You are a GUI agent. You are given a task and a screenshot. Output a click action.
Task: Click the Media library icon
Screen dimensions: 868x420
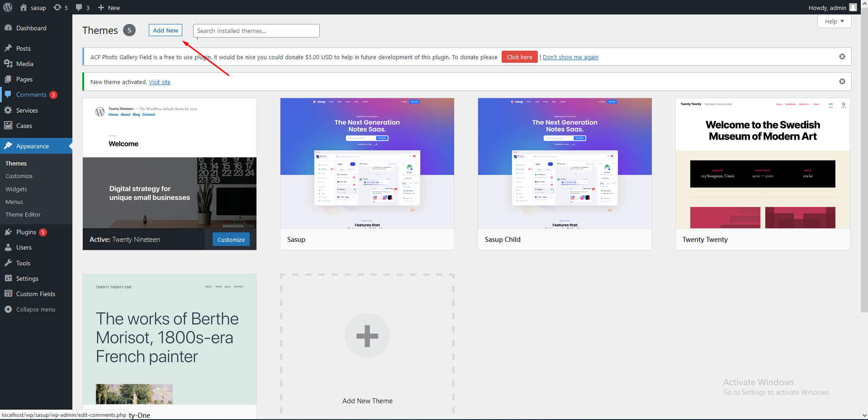(x=8, y=63)
